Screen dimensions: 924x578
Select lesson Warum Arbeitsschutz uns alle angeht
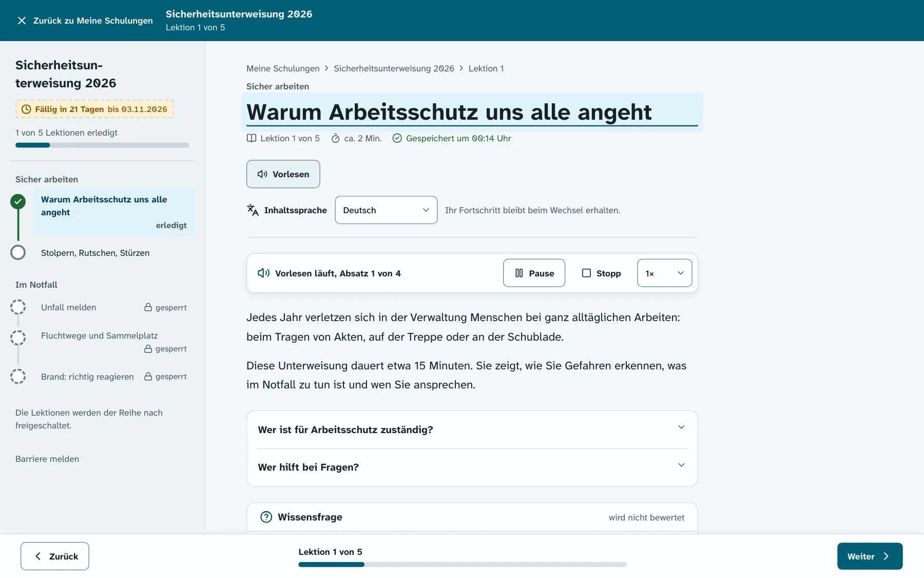click(x=114, y=212)
